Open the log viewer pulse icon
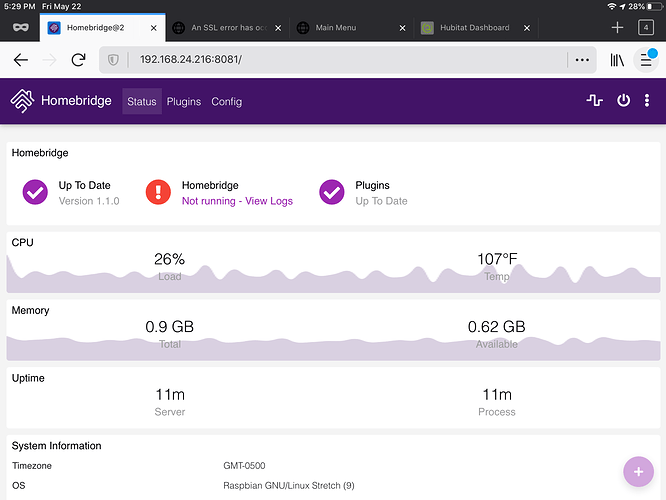Viewport: 666px width, 500px height. tap(595, 101)
